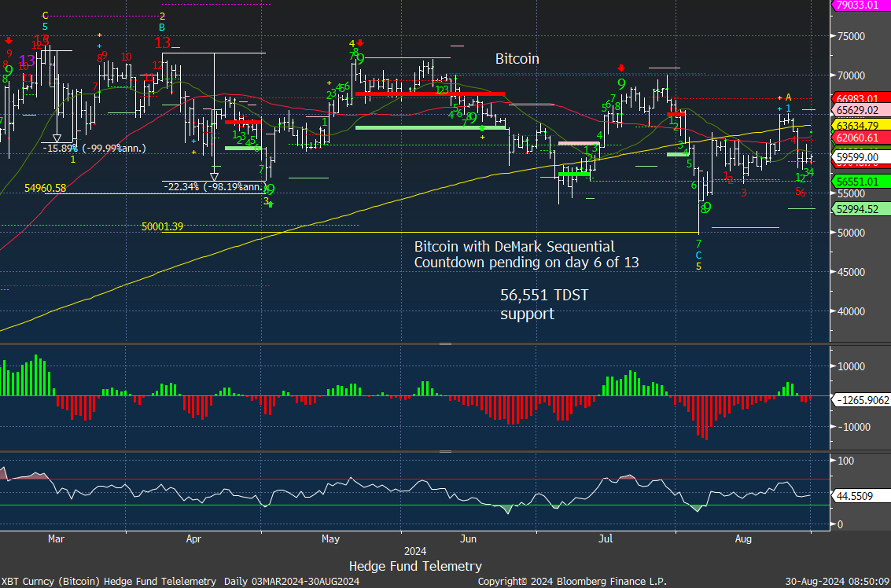
Task: Click the Mar month label on time axis
Action: (x=56, y=538)
